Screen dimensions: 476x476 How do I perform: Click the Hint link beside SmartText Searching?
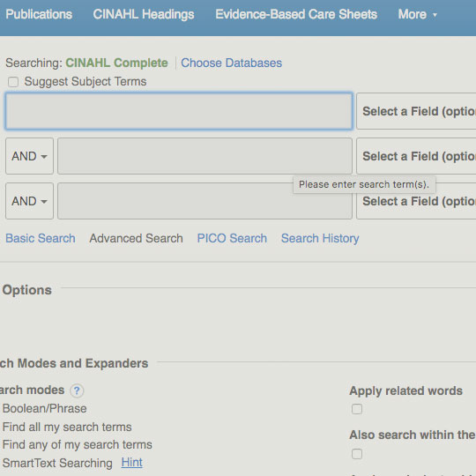click(x=131, y=463)
